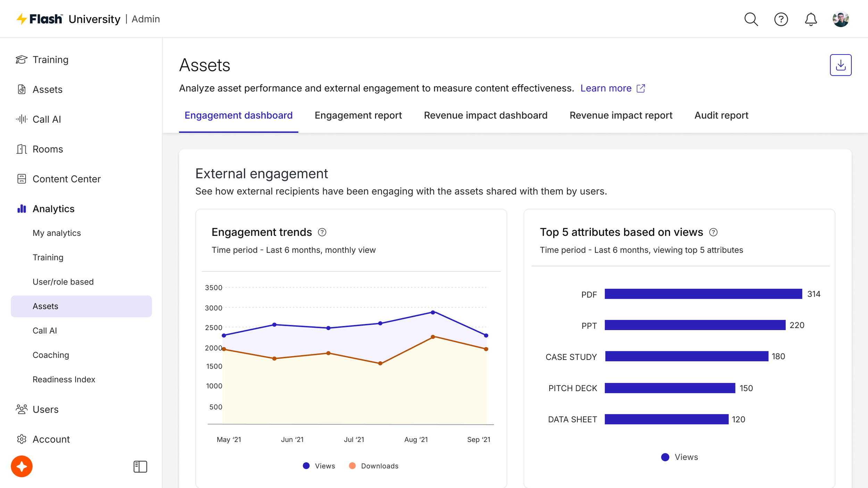Open notifications bell icon
Viewport: 868px width, 488px height.
811,19
